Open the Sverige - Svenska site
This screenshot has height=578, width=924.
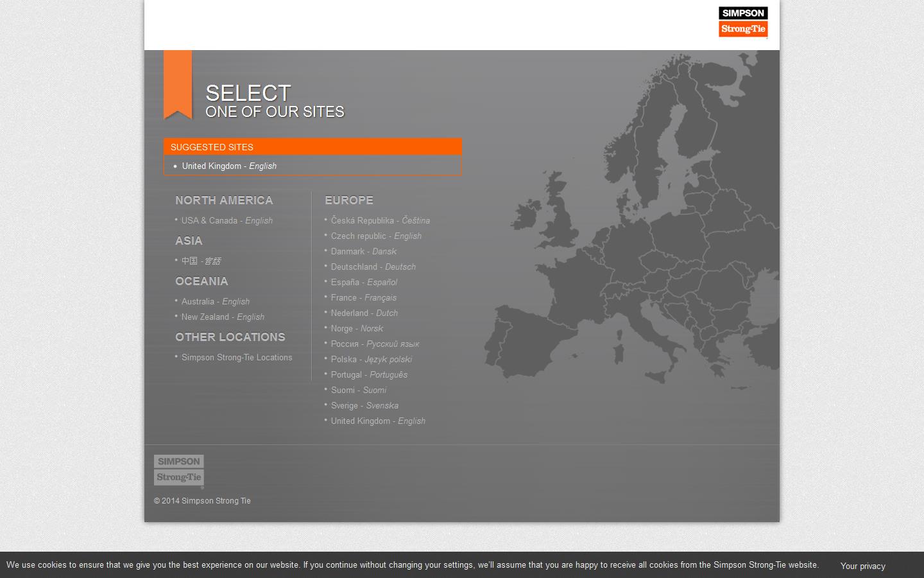pyautogui.click(x=364, y=406)
